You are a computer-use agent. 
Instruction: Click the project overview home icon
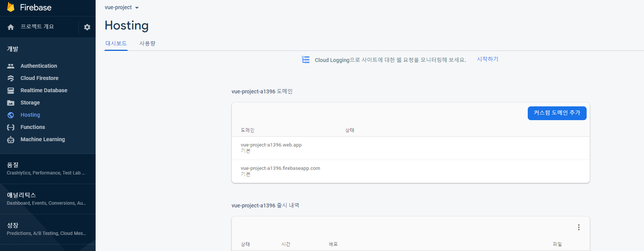coord(11,27)
